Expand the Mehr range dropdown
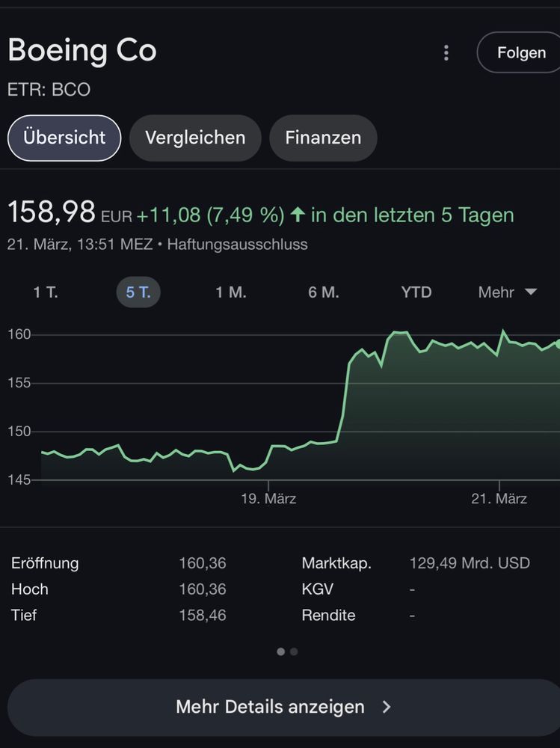560x748 pixels. 508,292
